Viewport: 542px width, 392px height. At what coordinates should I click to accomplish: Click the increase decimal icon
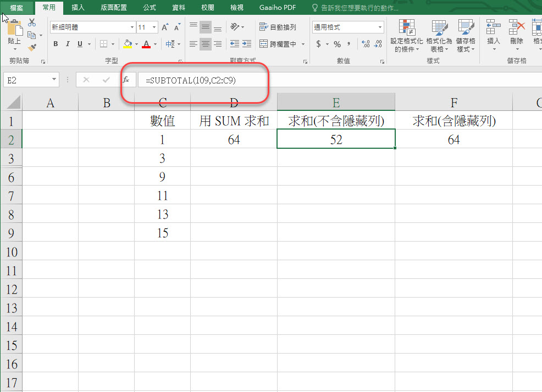[x=366, y=44]
